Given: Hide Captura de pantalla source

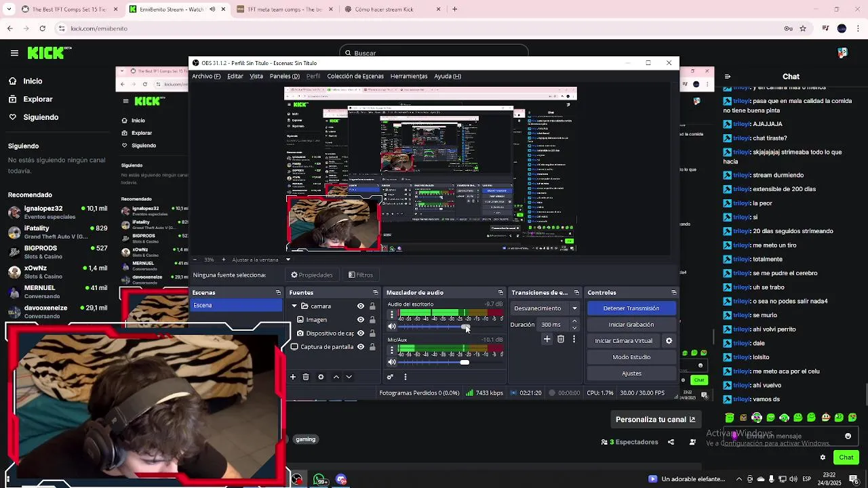Looking at the screenshot, I should [361, 347].
